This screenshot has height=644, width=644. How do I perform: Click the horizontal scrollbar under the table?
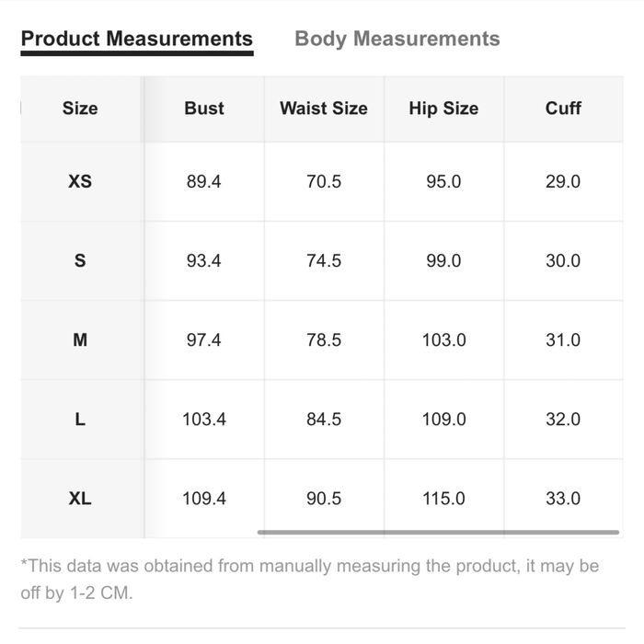(x=438, y=532)
